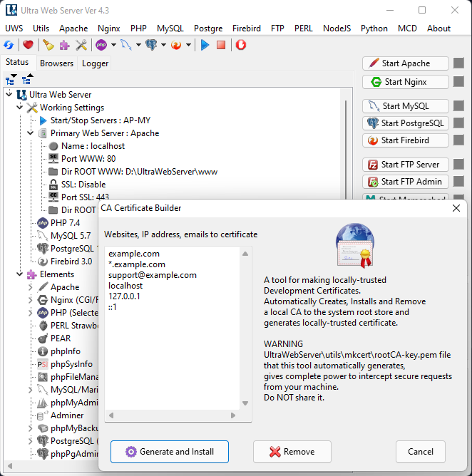The height and width of the screenshot is (476, 472).
Task: Open Firebird toolbar dropdown arrow
Action: pos(188,45)
